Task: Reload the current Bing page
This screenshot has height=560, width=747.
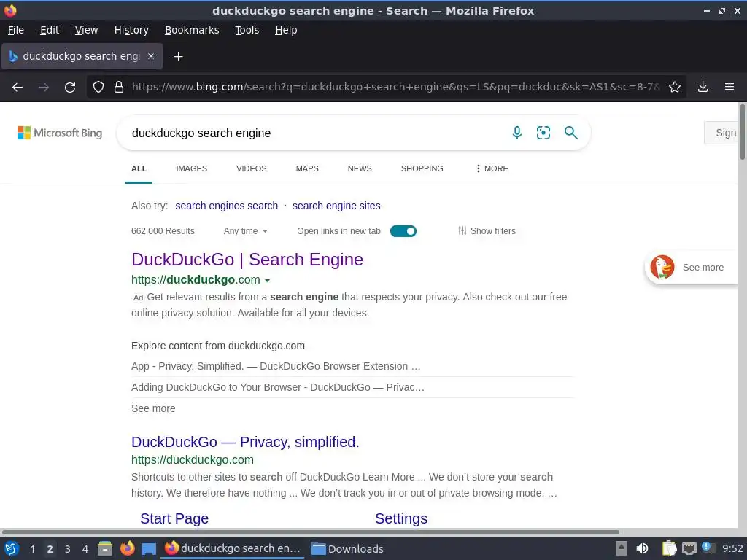Action: coord(70,87)
